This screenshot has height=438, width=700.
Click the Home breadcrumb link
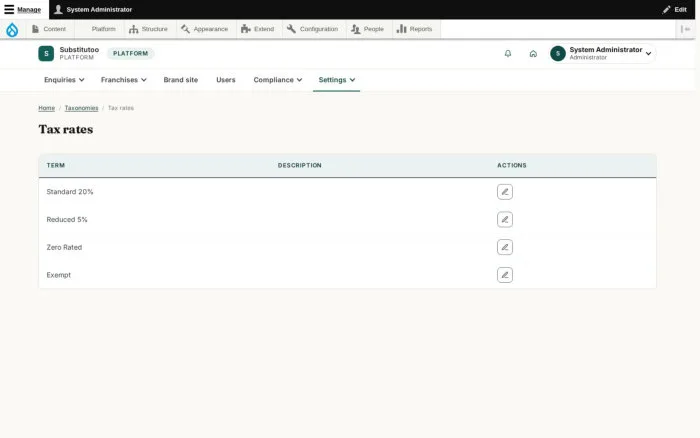(46, 108)
